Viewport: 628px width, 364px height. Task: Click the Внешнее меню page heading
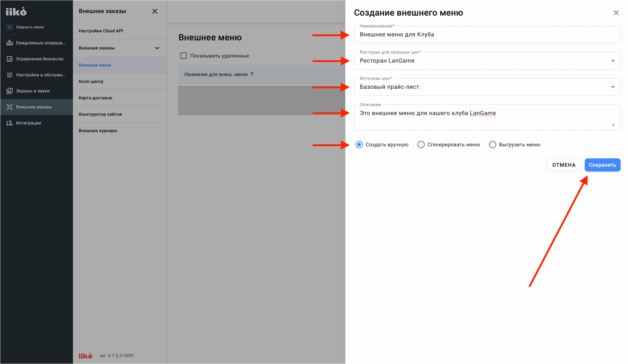210,37
